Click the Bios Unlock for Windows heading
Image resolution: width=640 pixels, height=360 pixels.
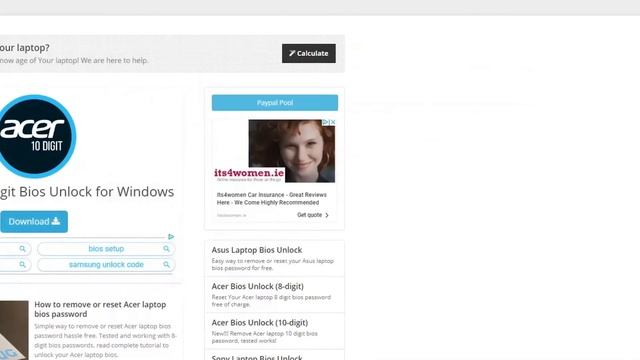pyautogui.click(x=87, y=191)
